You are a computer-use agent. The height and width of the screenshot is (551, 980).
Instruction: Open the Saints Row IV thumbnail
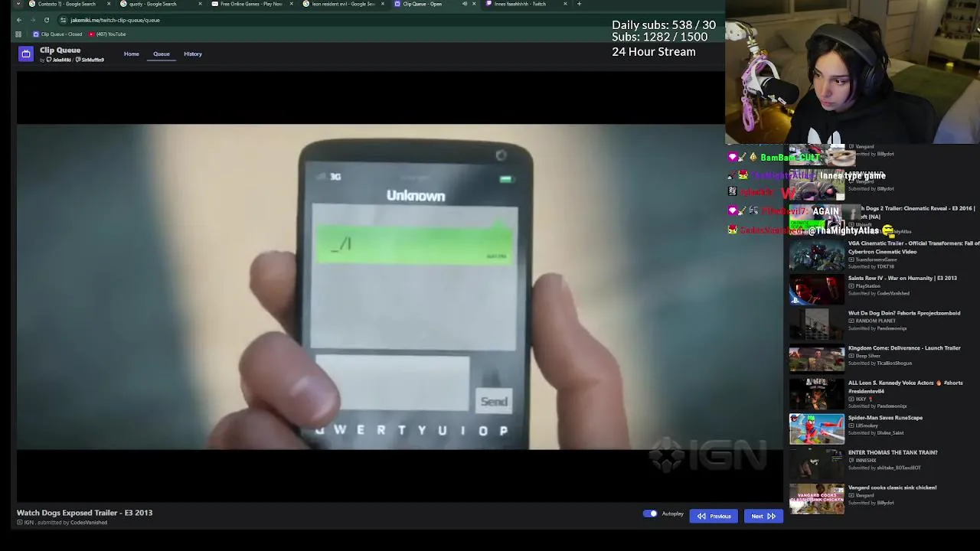(817, 289)
